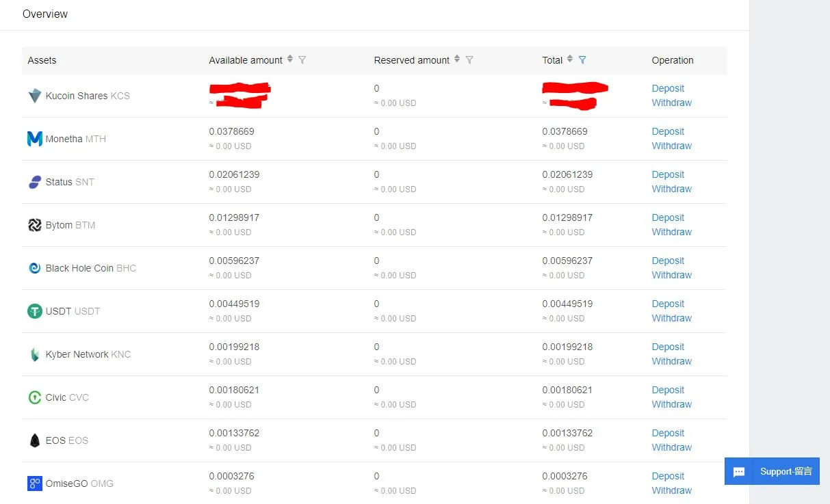Image resolution: width=830 pixels, height=504 pixels.
Task: Sort by Reserved amount using sort arrows
Action: point(457,59)
